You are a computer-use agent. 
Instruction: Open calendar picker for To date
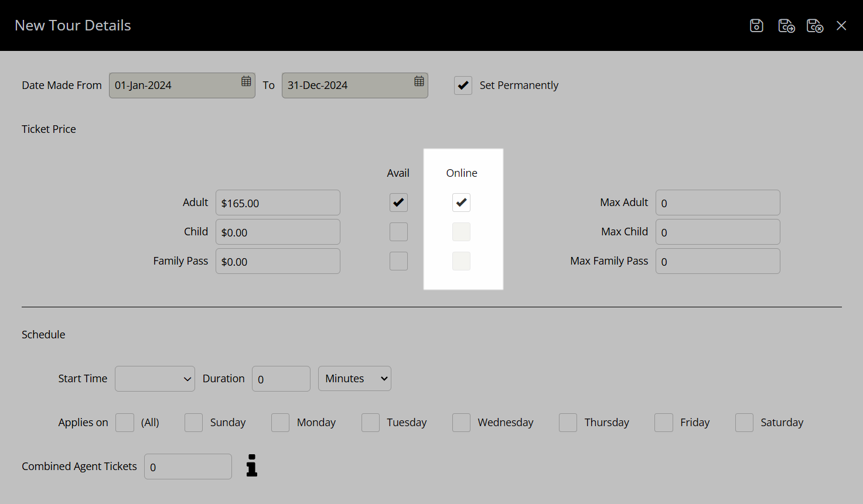point(419,81)
